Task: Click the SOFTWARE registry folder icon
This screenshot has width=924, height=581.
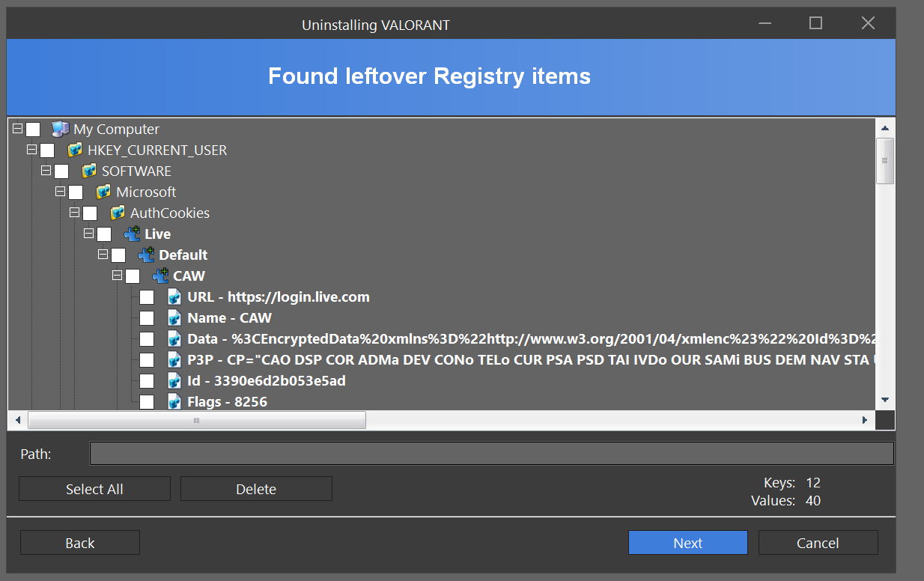Action: pos(89,171)
